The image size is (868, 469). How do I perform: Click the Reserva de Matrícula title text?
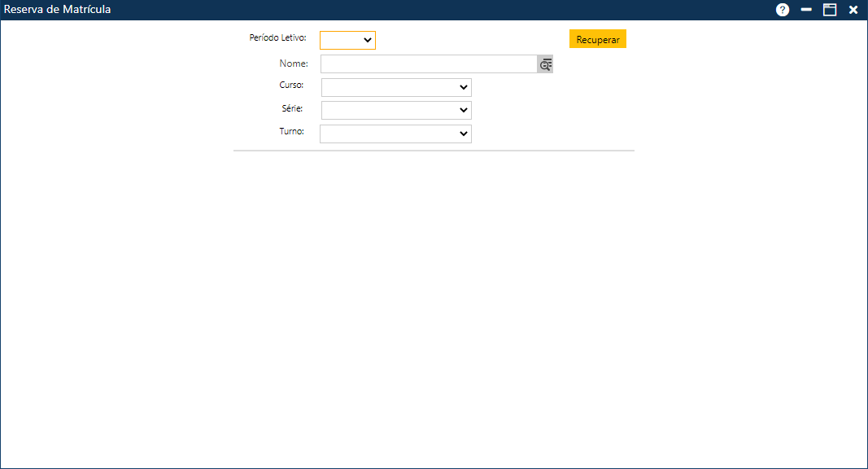(58, 10)
